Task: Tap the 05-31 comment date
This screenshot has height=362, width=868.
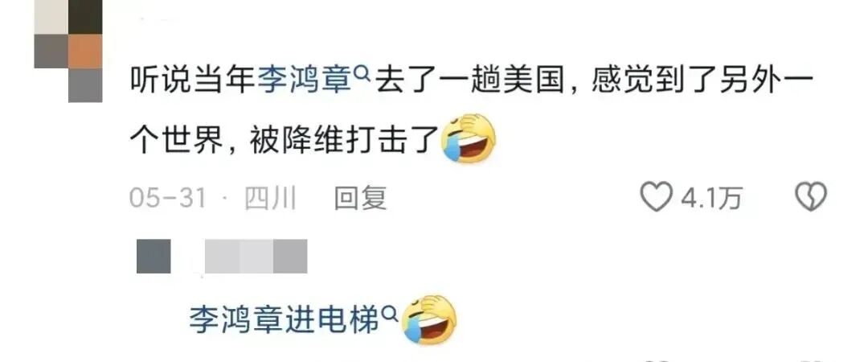Action: coord(168,198)
